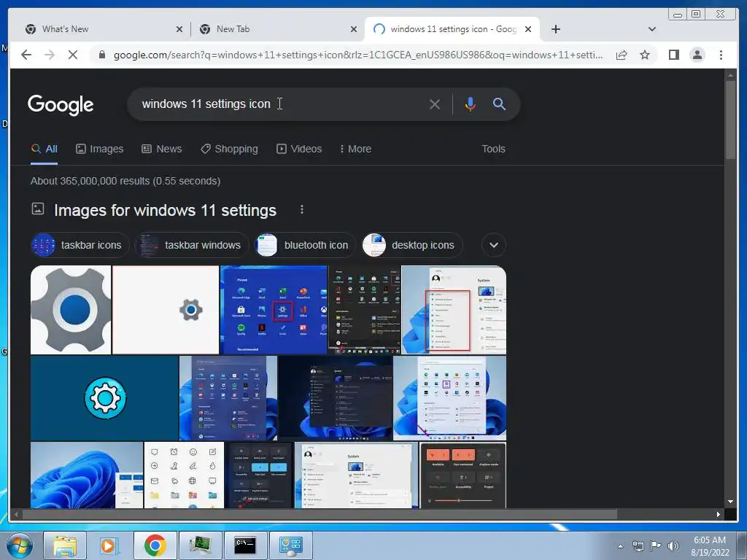747x560 pixels.
Task: Start voice search with microphone
Action: (x=470, y=104)
